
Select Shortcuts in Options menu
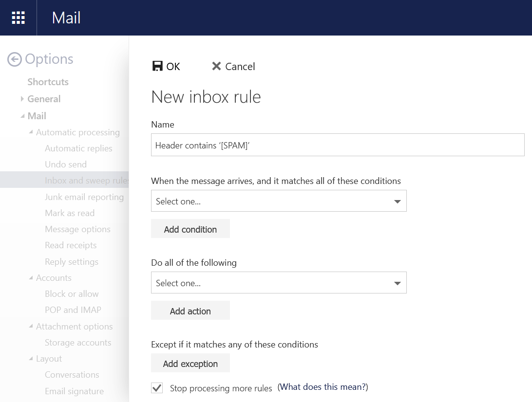(x=48, y=82)
